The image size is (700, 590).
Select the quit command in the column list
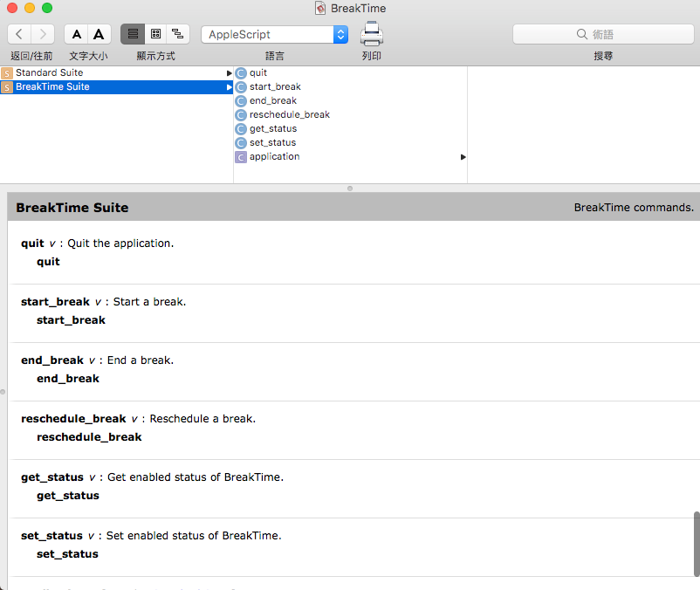tap(351, 72)
